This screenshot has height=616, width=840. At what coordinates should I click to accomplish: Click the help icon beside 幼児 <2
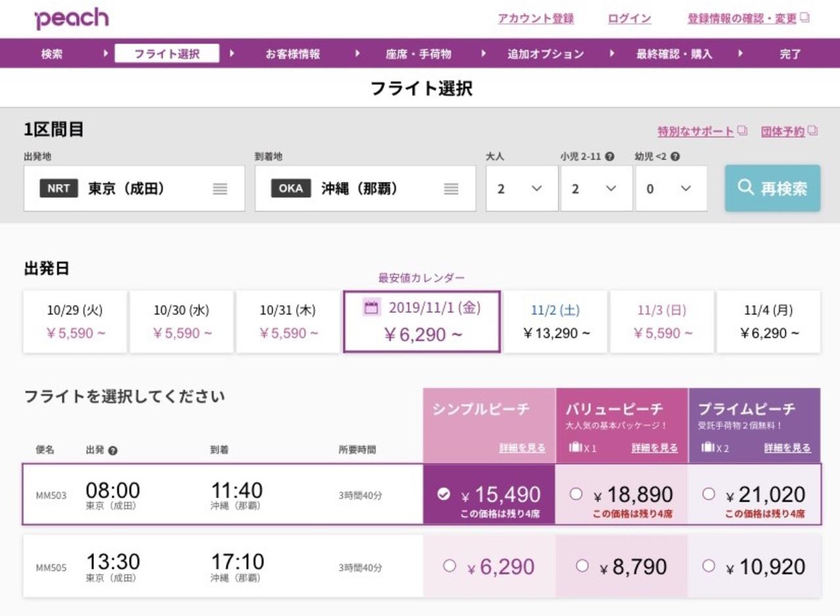[675, 157]
